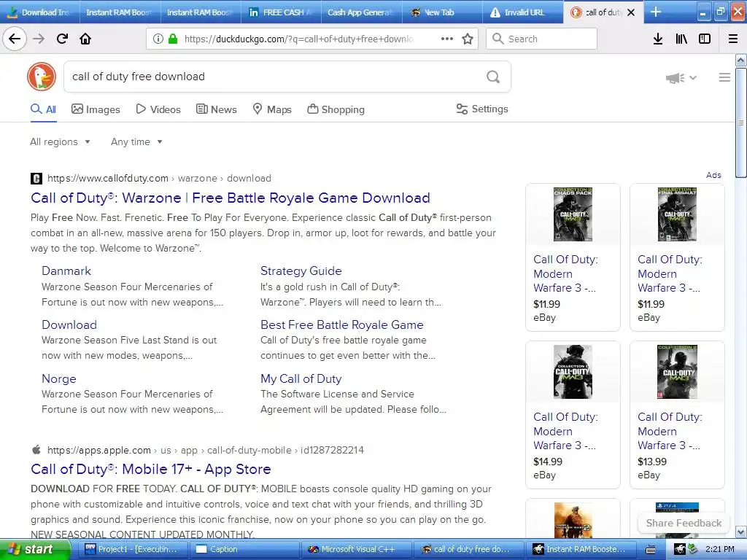
Task: Switch to the New Tab browser tab
Action: click(441, 12)
